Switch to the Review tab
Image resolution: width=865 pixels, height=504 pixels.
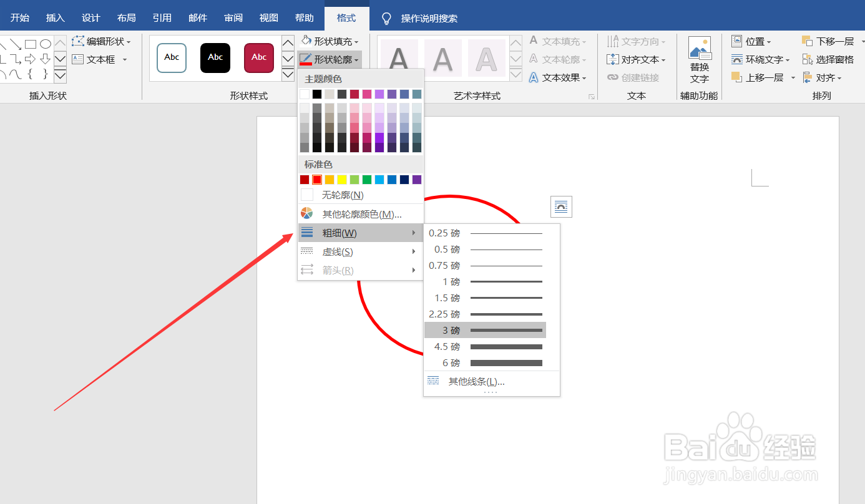[x=233, y=18]
